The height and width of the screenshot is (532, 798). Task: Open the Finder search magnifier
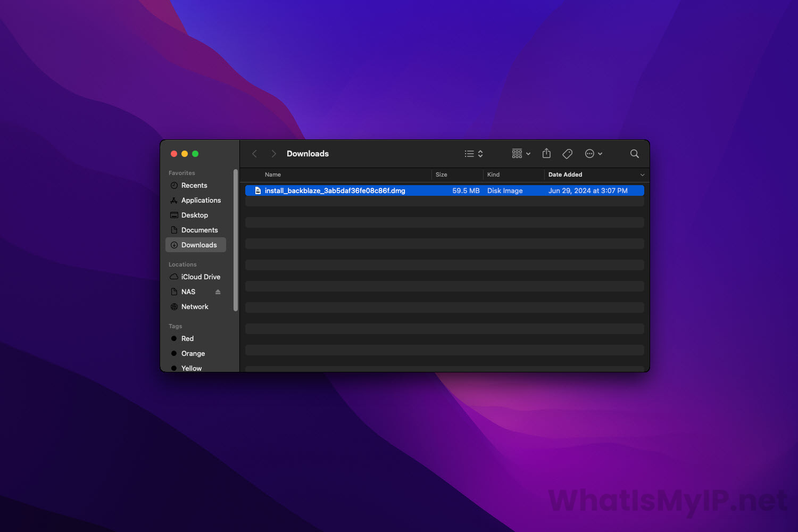634,154
